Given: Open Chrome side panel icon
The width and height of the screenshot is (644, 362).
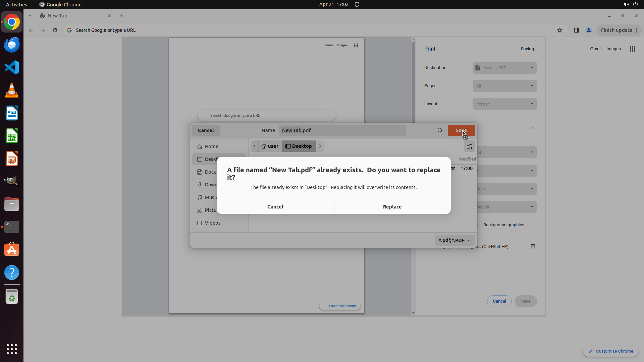Looking at the screenshot, I should (x=576, y=30).
